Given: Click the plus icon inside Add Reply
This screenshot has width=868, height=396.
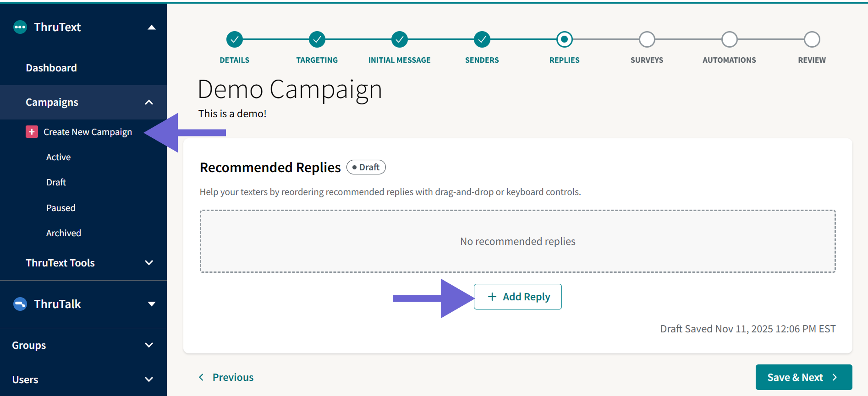Looking at the screenshot, I should (493, 297).
